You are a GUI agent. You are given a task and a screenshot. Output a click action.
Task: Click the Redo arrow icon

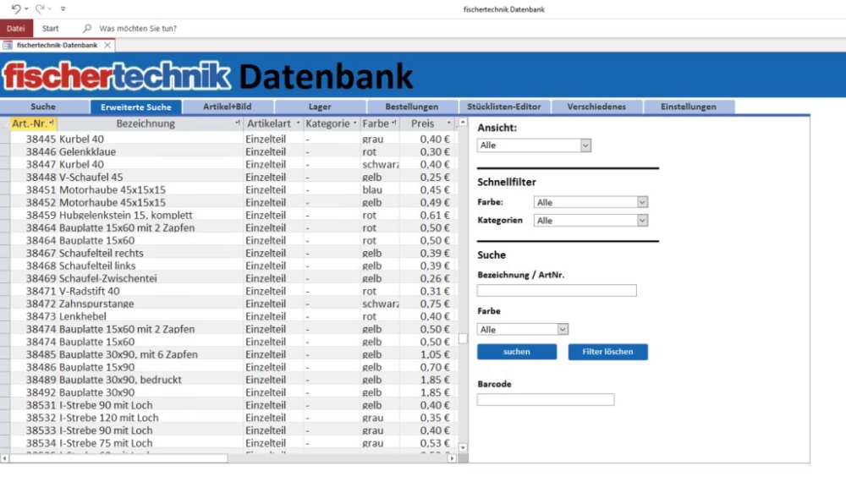[x=40, y=8]
